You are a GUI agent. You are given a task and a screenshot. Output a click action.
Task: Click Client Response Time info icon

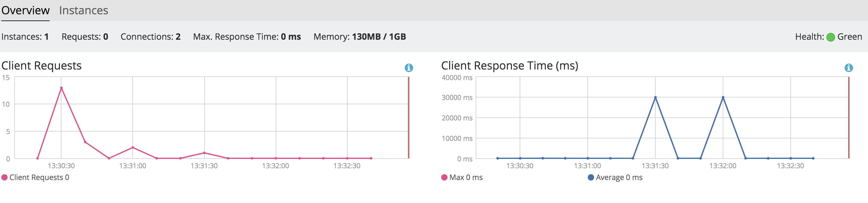tap(848, 68)
